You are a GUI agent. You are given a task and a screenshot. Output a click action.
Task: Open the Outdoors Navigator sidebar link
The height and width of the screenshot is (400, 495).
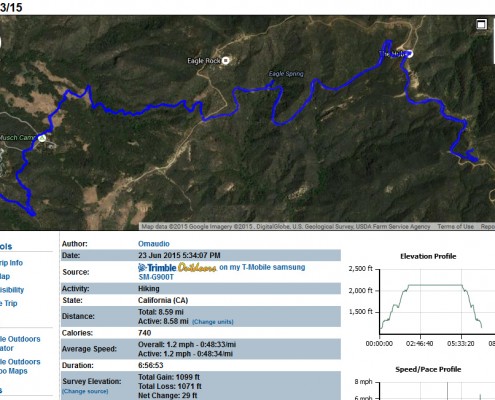pyautogui.click(x=20, y=344)
